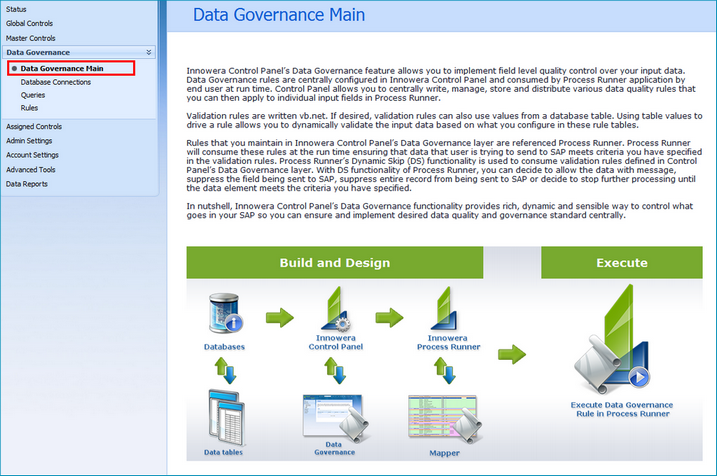Click up-down arrows beneath Process Runner label
The height and width of the screenshot is (476, 717).
click(445, 370)
